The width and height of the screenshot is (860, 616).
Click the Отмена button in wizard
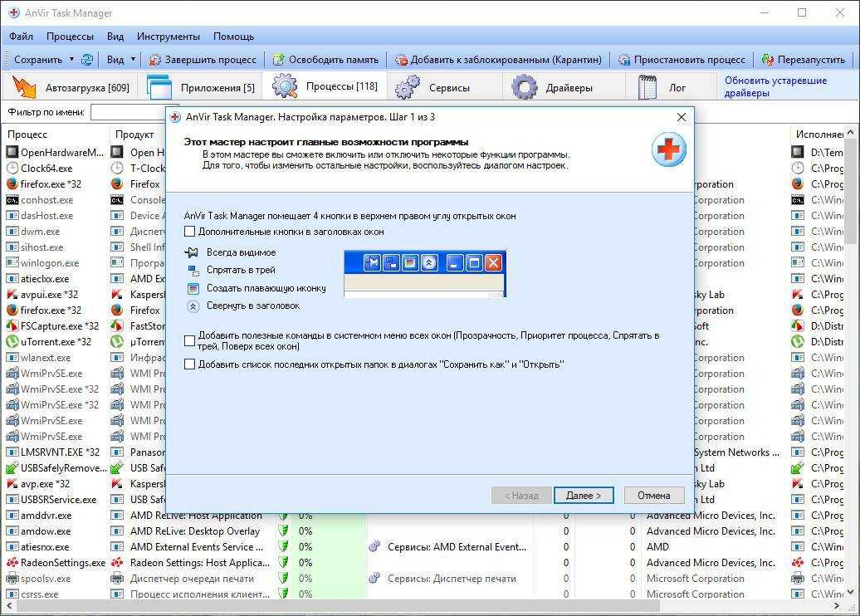(654, 496)
